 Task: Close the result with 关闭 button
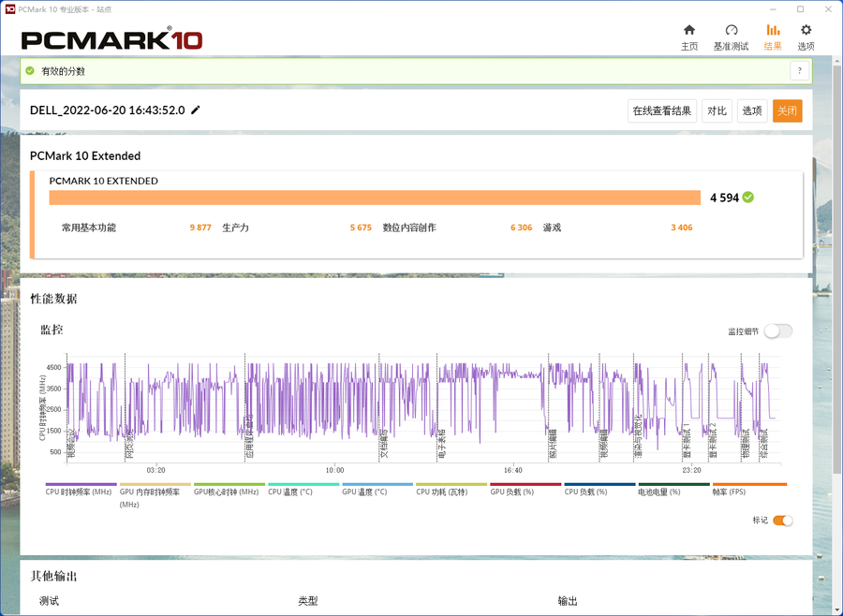pyautogui.click(x=787, y=111)
